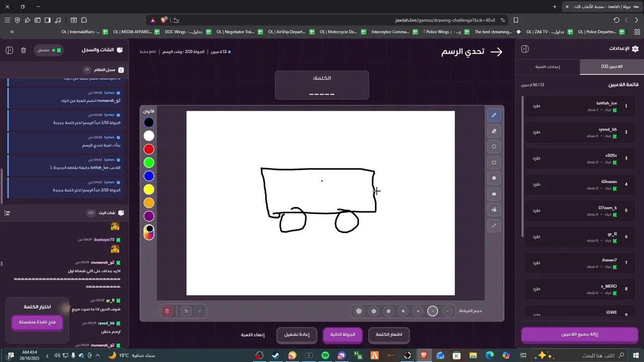Select the paint bucket fill tool

494,210
